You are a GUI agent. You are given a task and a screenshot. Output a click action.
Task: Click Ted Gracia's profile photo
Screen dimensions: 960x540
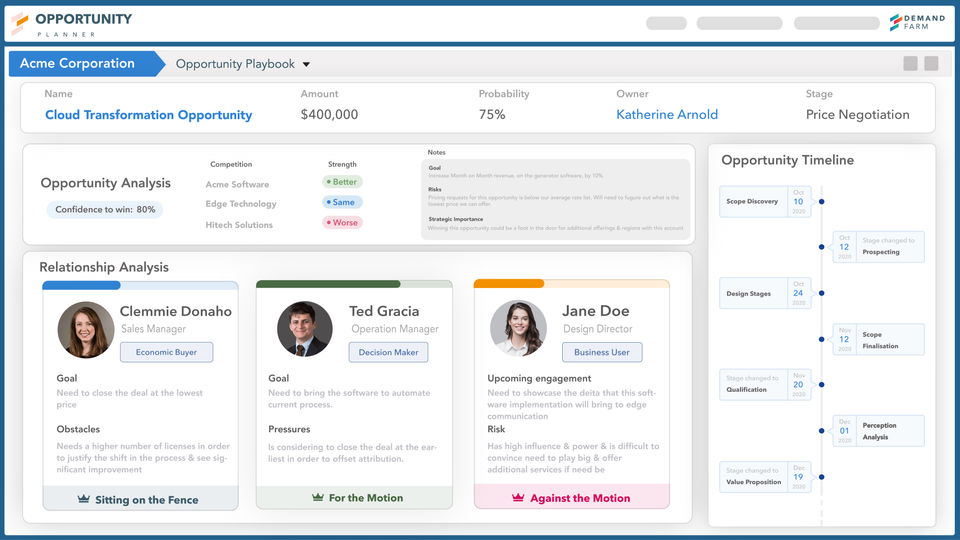click(x=304, y=329)
